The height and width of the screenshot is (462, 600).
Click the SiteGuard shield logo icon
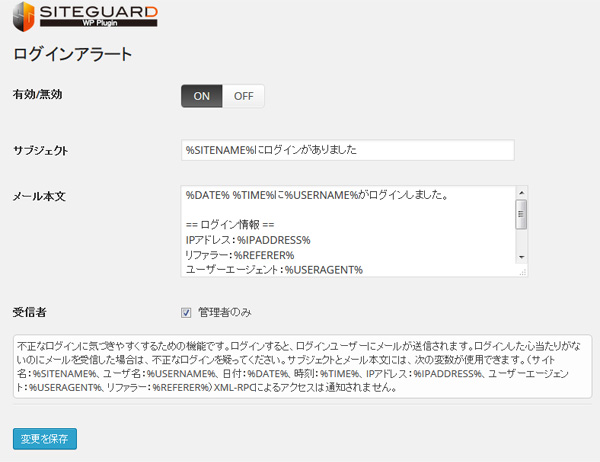(24, 16)
